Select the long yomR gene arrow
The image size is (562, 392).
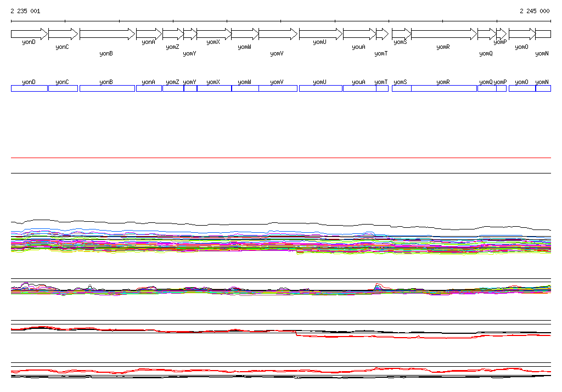(x=444, y=34)
